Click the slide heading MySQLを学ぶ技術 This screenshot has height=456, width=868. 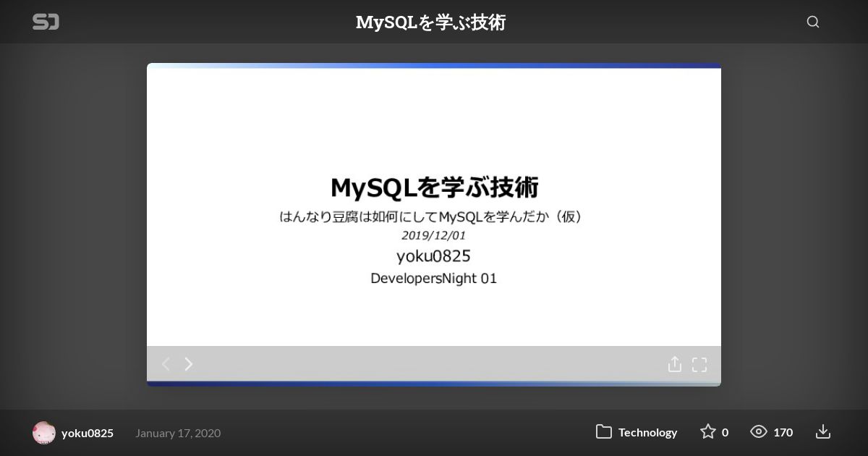[434, 187]
